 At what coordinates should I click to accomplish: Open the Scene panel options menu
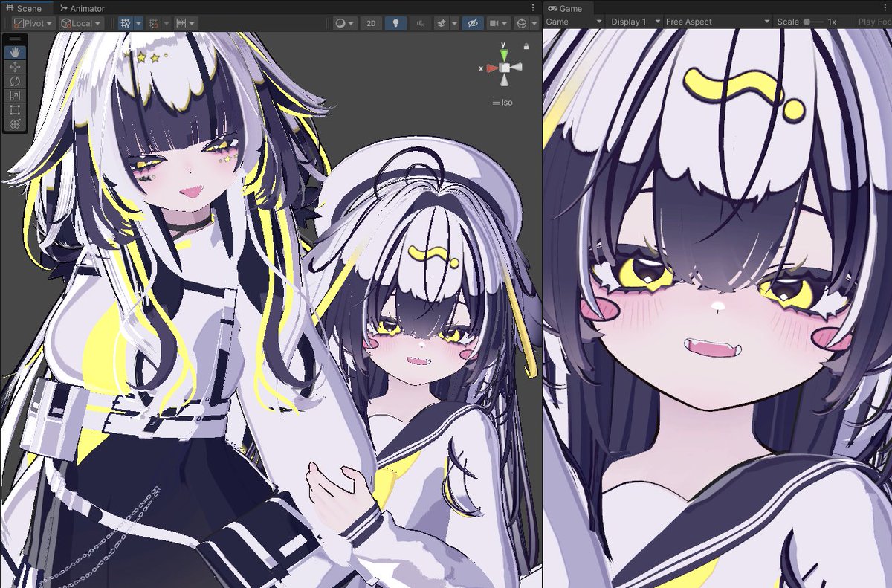(532, 8)
